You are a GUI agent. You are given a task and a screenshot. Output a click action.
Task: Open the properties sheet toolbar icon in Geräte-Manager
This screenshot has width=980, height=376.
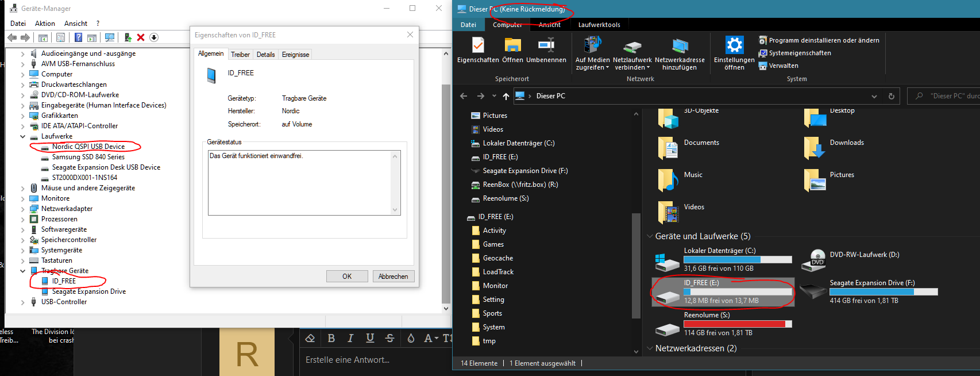click(60, 37)
